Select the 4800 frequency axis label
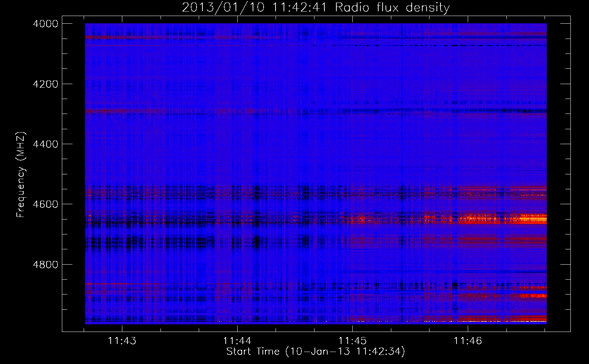The image size is (589, 364). pyautogui.click(x=46, y=264)
